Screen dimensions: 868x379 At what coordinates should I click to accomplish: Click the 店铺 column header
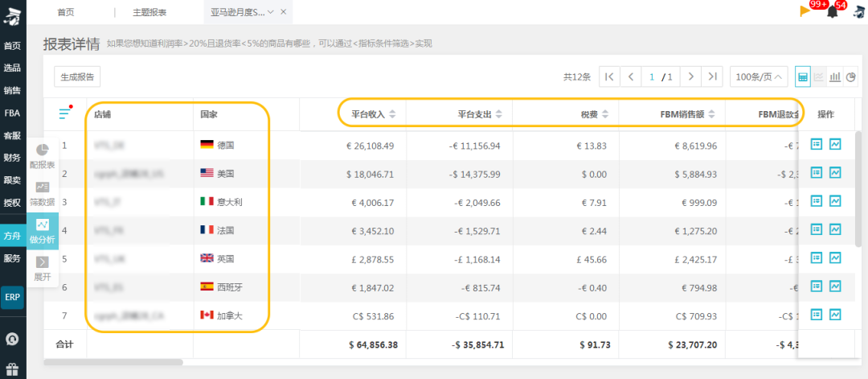coord(102,115)
